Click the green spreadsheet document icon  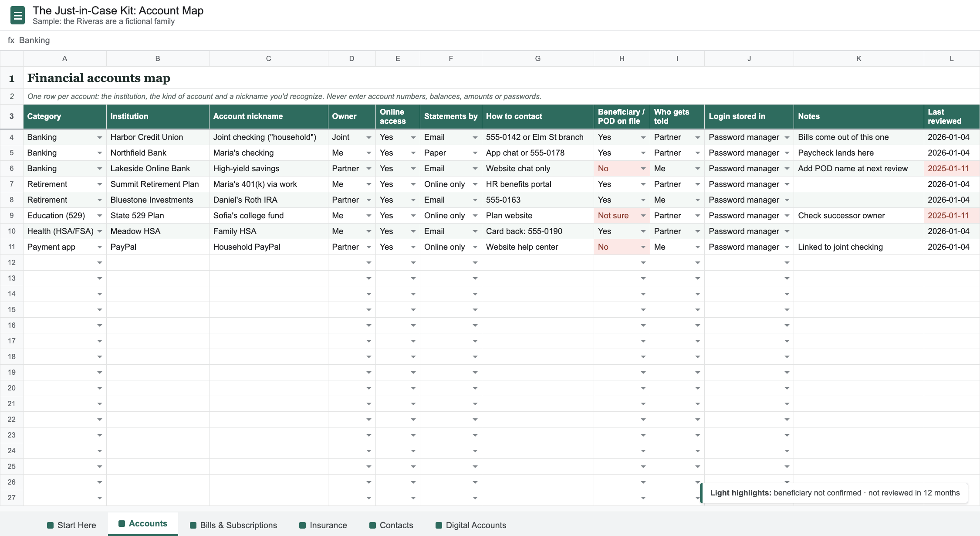point(17,16)
